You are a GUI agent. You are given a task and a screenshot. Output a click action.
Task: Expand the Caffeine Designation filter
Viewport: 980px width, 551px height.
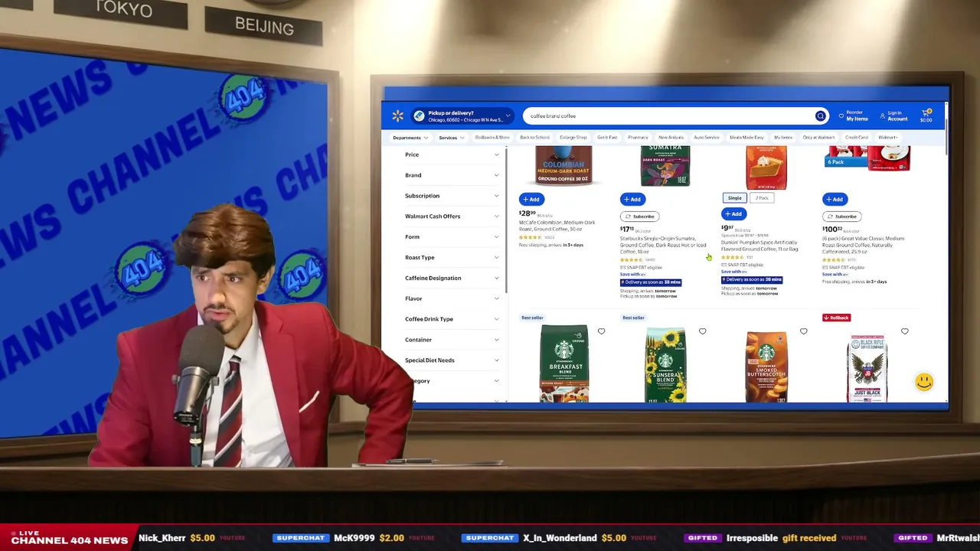tap(452, 279)
